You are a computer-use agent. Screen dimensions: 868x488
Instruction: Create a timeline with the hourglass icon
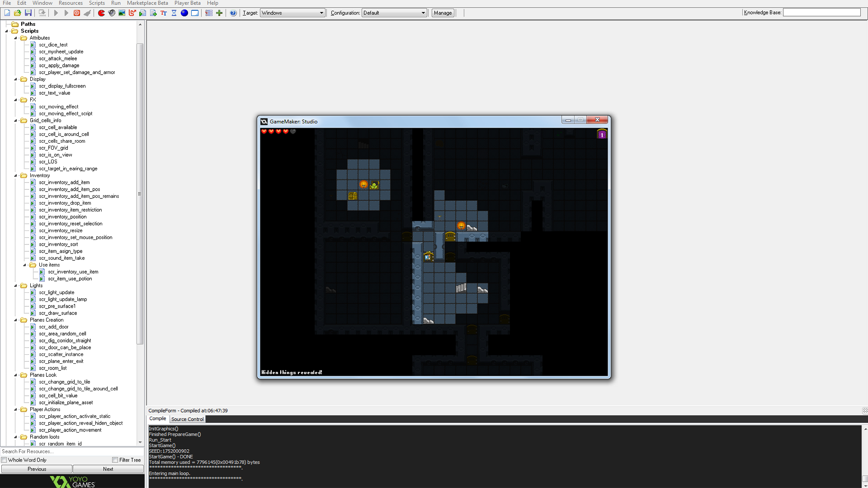coord(174,13)
